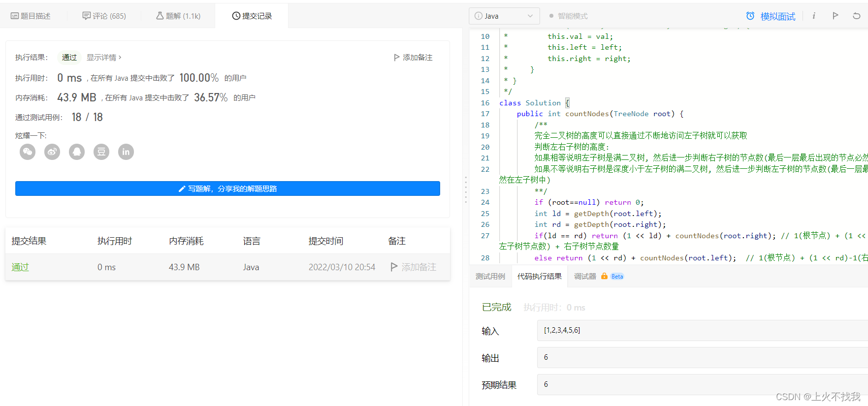Click line number 28 in gutter

pyautogui.click(x=485, y=258)
